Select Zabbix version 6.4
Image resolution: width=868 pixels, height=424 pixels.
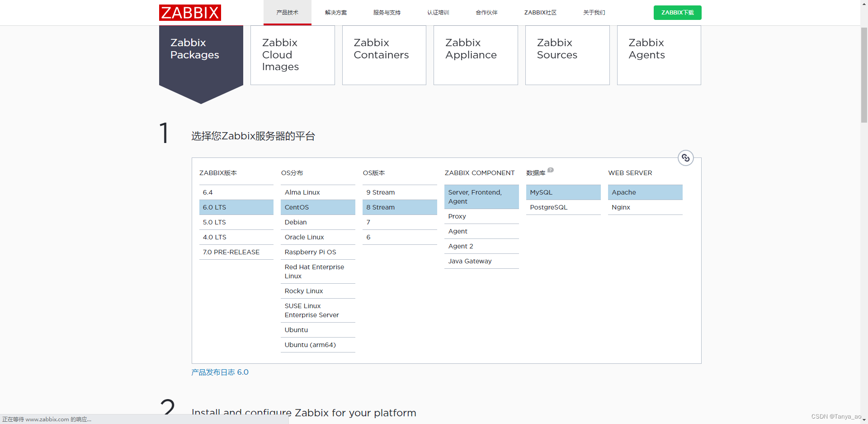[236, 192]
